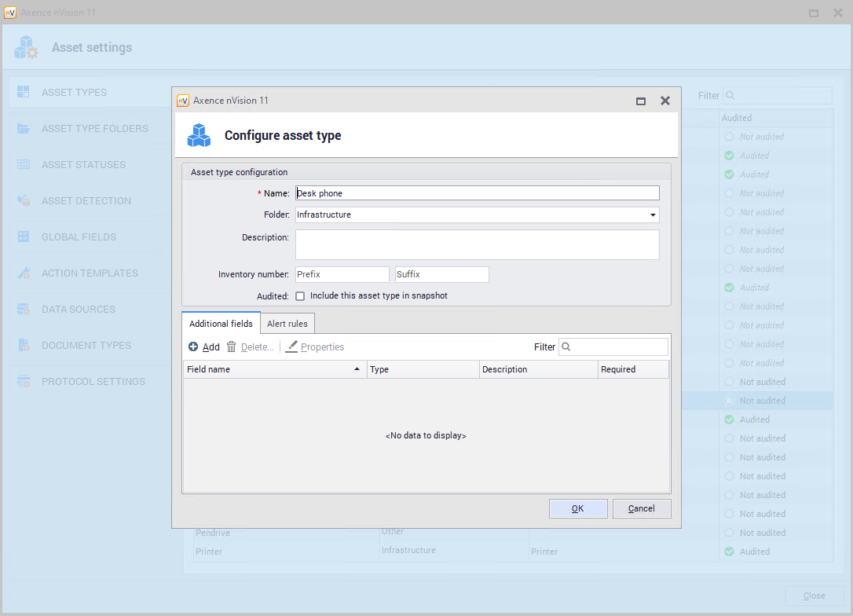
Task: Select the Additional fields tab
Action: click(x=221, y=324)
